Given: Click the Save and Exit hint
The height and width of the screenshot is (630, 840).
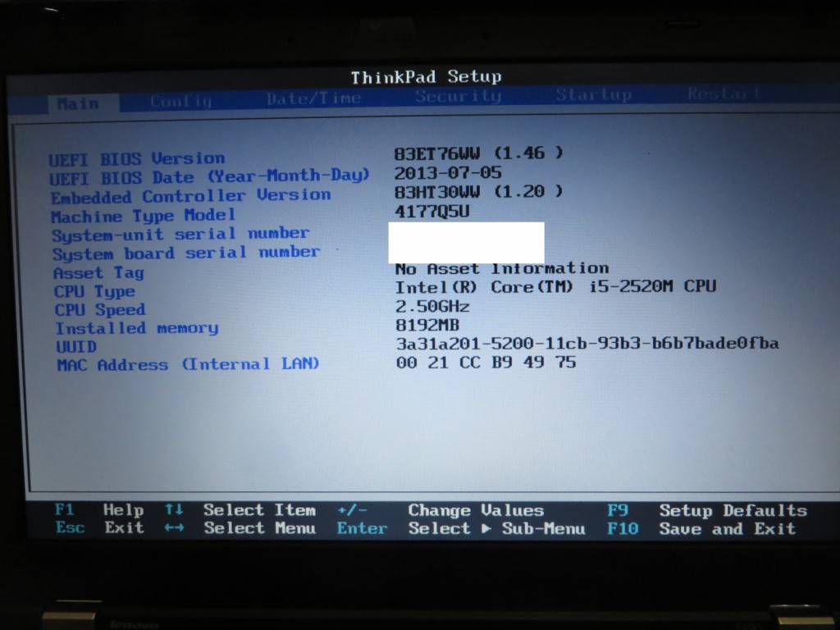Looking at the screenshot, I should pyautogui.click(x=728, y=529).
